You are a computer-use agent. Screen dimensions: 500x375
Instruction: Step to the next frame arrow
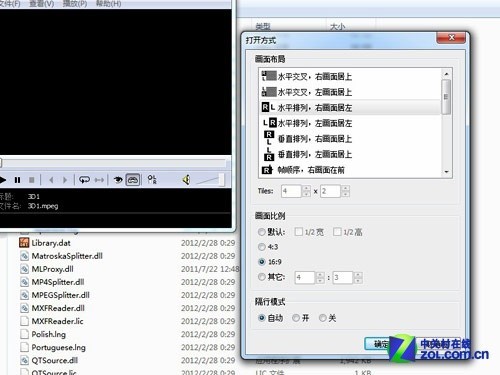tap(65, 180)
